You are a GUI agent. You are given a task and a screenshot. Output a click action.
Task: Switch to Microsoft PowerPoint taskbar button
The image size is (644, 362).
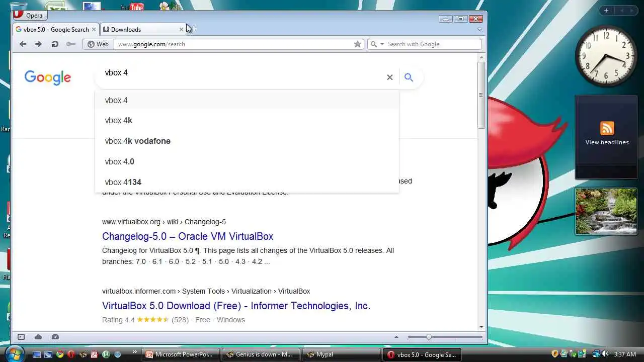pyautogui.click(x=181, y=354)
